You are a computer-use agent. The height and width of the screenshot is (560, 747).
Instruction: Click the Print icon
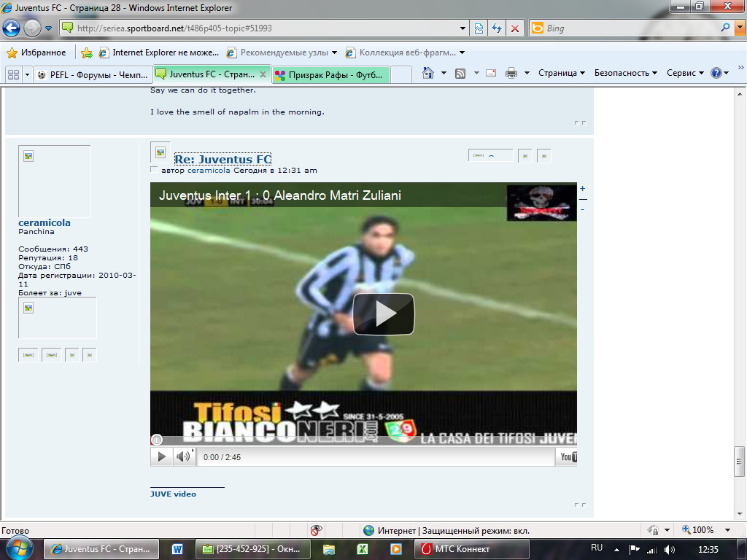point(511,73)
